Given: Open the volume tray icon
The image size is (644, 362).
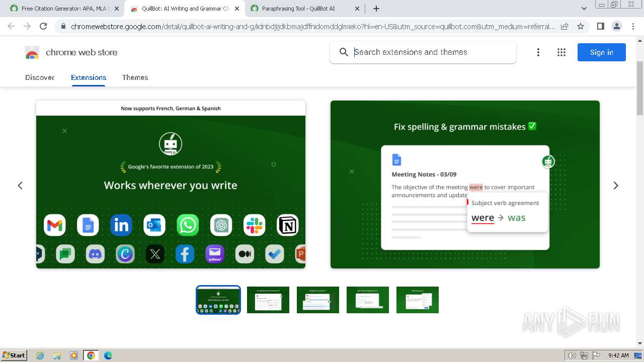Looking at the screenshot, I should tap(572, 355).
